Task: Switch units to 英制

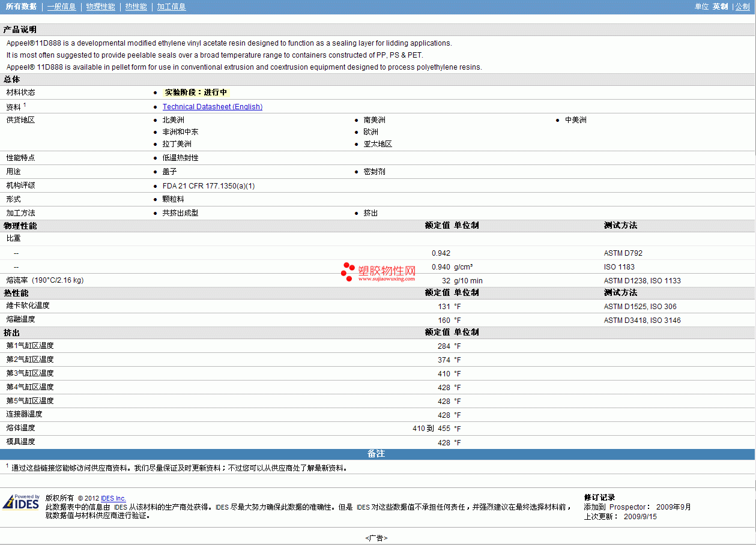Action: pos(721,7)
